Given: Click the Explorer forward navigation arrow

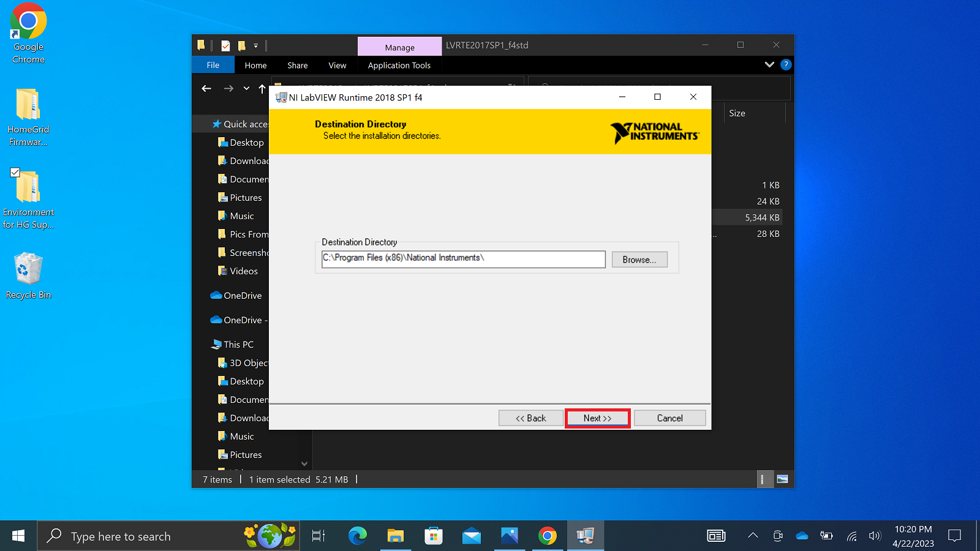Looking at the screenshot, I should point(228,89).
